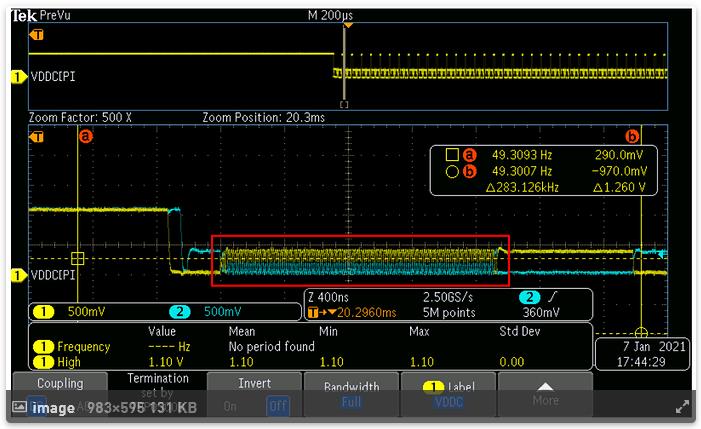Select the trigger position T marker in overview
This screenshot has width=701, height=429.
(37, 34)
